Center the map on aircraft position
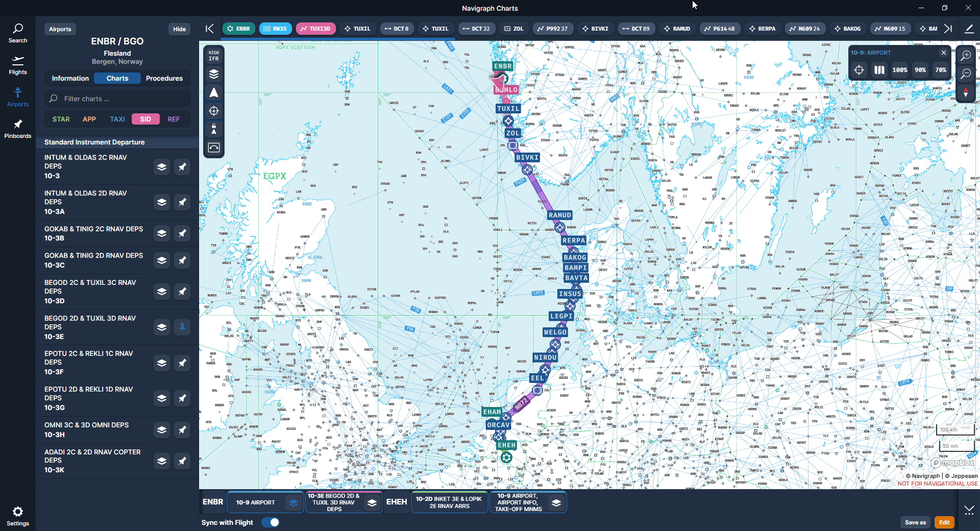Image resolution: width=980 pixels, height=531 pixels. click(214, 111)
